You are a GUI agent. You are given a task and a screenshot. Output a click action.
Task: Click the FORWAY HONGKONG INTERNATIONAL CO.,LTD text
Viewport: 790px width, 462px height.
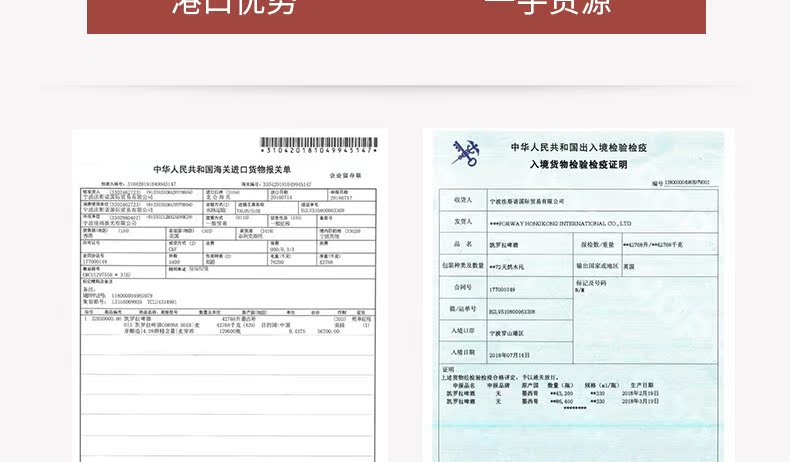pos(560,223)
